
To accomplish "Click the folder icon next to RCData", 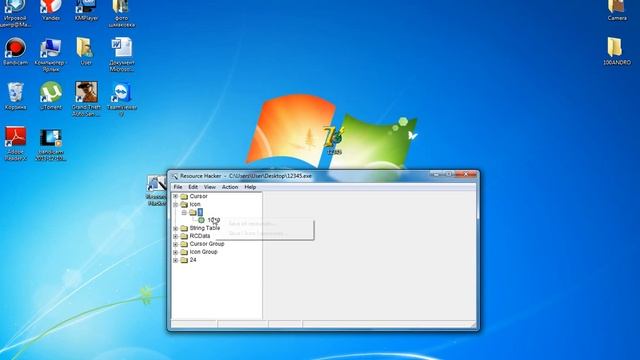I will pos(184,236).
